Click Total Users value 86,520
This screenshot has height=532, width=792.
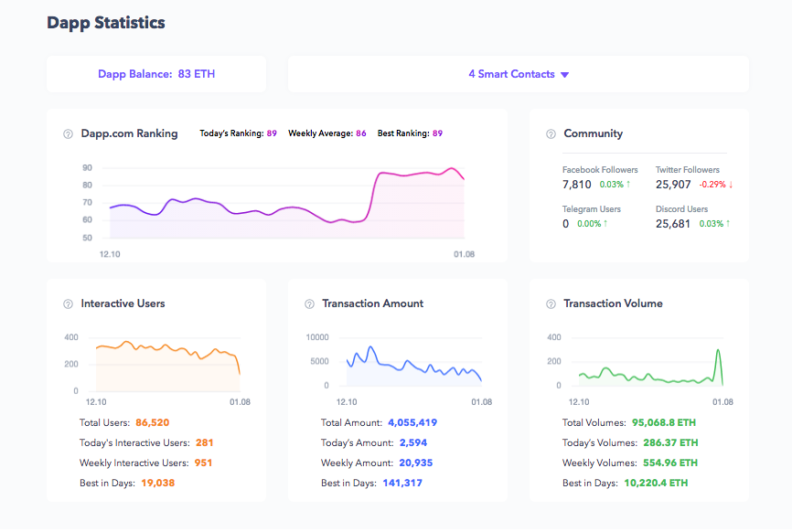point(152,423)
